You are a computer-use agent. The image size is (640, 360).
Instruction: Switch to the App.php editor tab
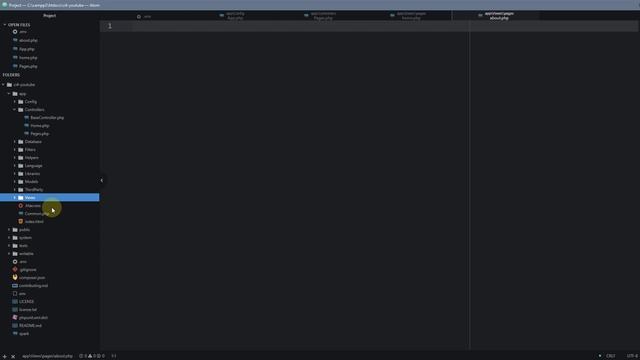231,16
